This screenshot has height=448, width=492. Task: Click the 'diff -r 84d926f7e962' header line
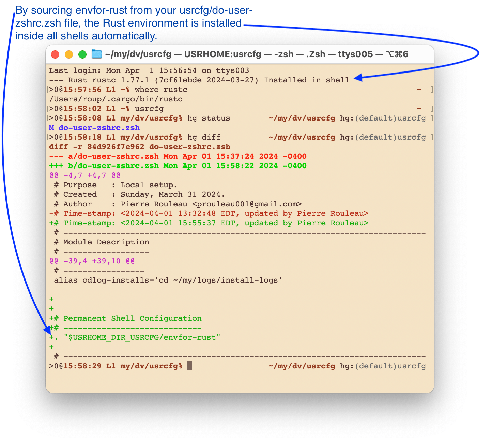coord(139,147)
